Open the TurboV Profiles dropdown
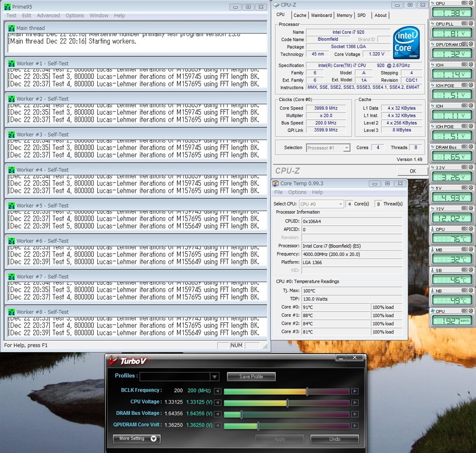The width and height of the screenshot is (476, 453). [214, 377]
